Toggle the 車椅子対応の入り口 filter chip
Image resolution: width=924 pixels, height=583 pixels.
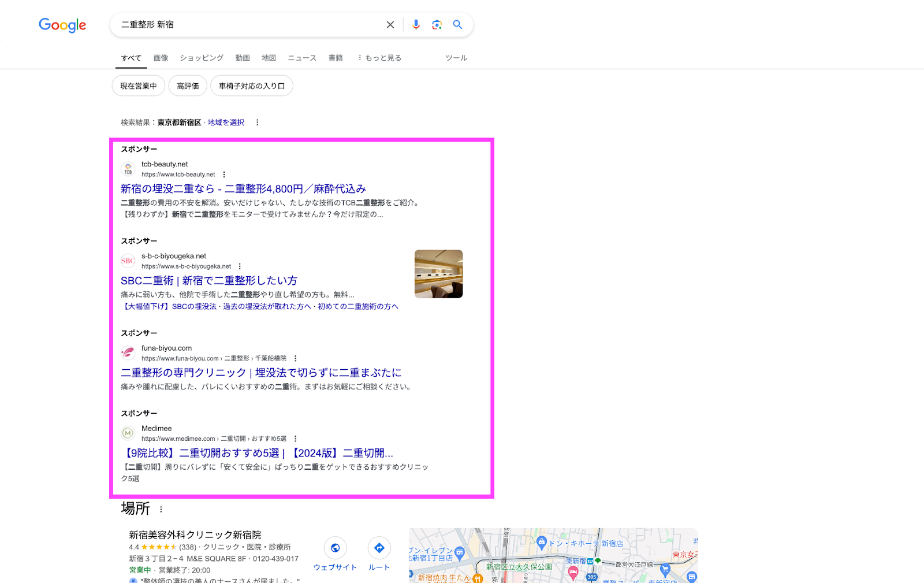click(x=252, y=86)
